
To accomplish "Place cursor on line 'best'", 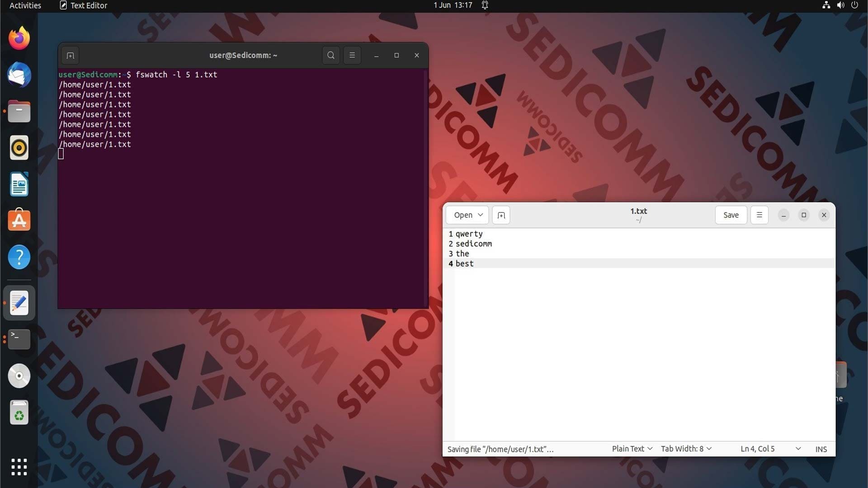I will click(464, 264).
